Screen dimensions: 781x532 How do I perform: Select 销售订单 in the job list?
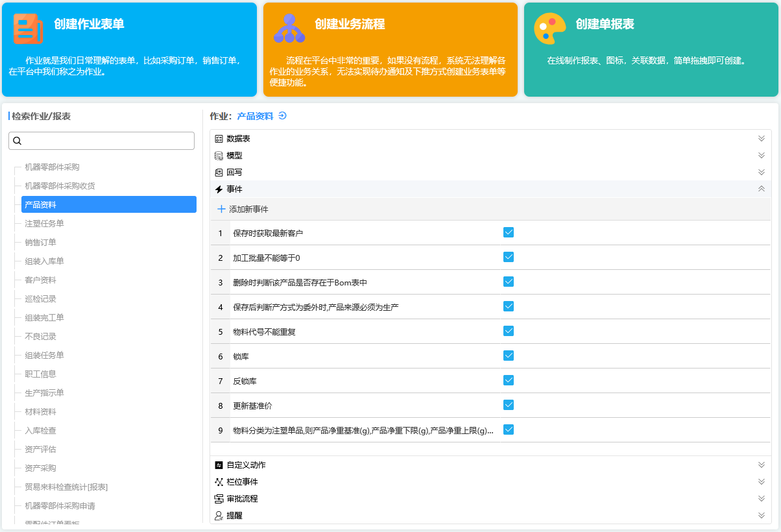(40, 243)
